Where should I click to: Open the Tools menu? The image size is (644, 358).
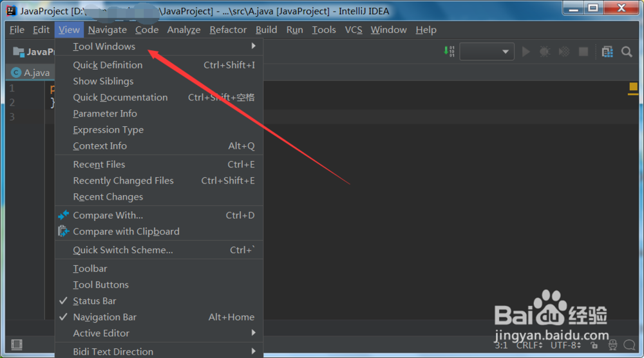pos(324,30)
